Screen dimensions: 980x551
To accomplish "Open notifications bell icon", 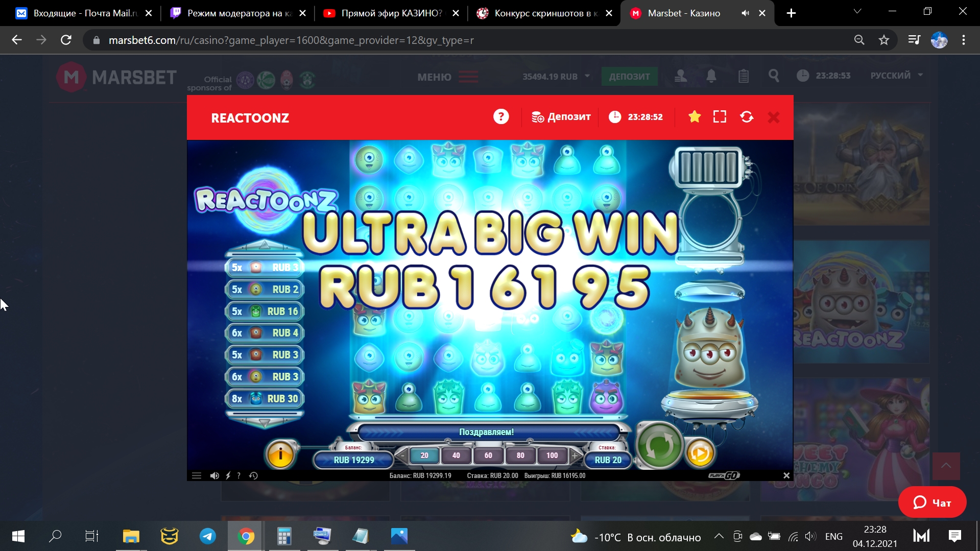I will (711, 76).
